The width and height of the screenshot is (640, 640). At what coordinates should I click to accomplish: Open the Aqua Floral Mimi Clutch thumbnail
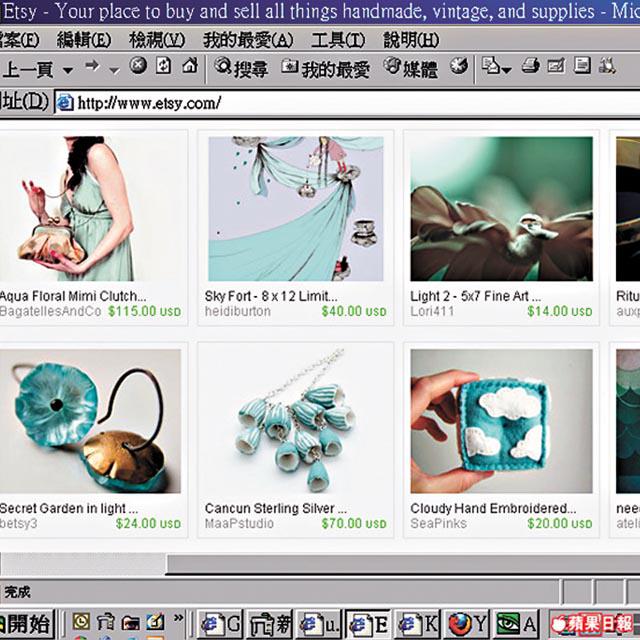(x=91, y=209)
